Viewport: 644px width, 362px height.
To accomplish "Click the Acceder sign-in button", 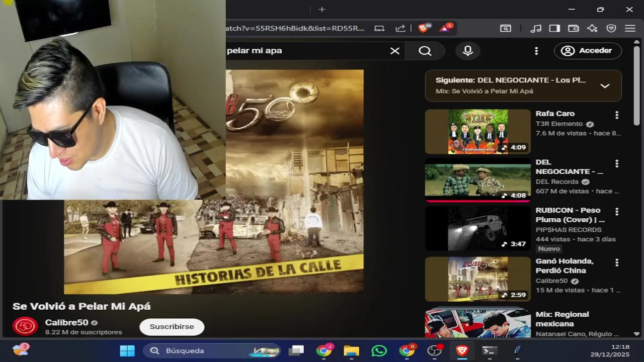I will (x=588, y=51).
